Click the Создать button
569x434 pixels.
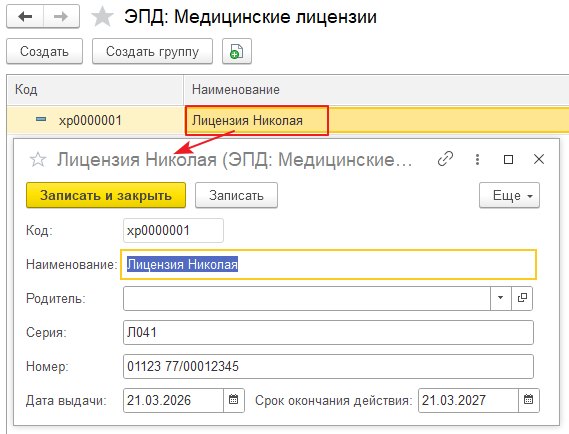coord(45,52)
